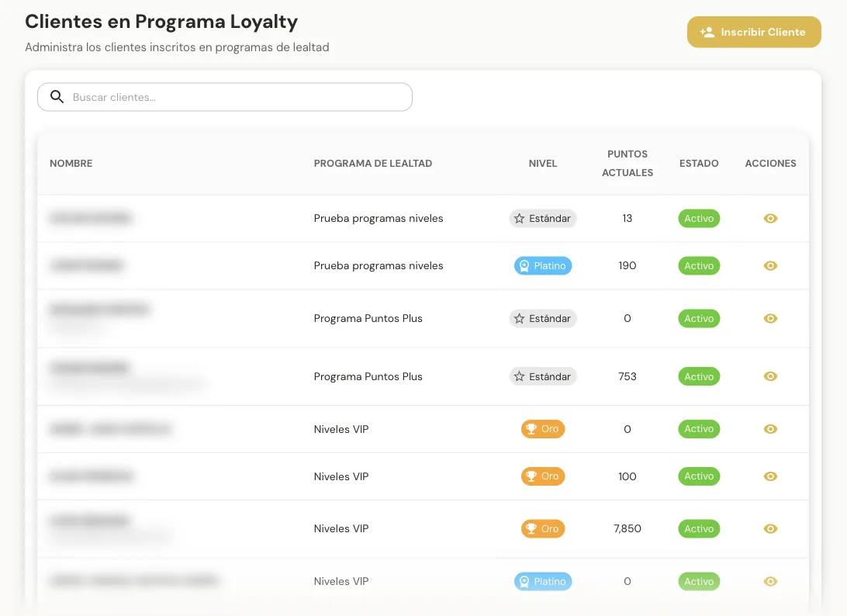Click the points value 190
Viewport: 847px width, 616px height.
click(x=627, y=266)
